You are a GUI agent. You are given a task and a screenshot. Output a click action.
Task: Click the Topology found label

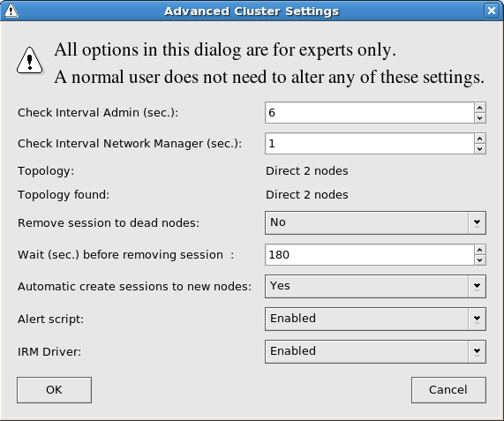[x=64, y=195]
